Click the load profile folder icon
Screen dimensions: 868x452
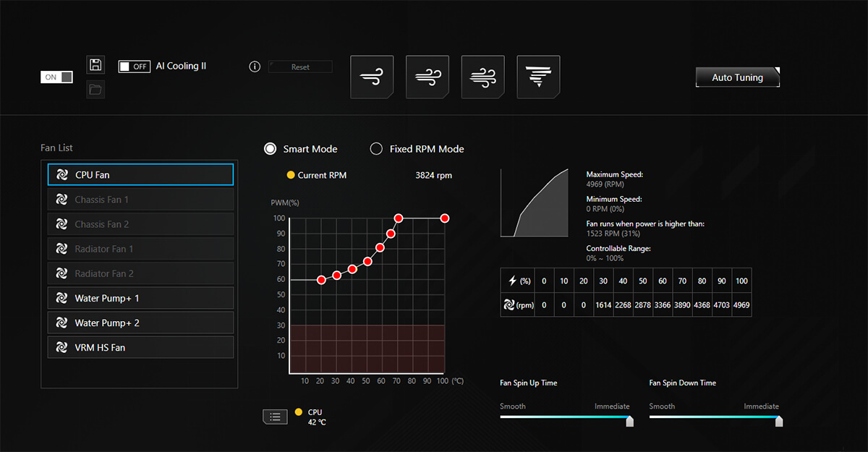95,90
